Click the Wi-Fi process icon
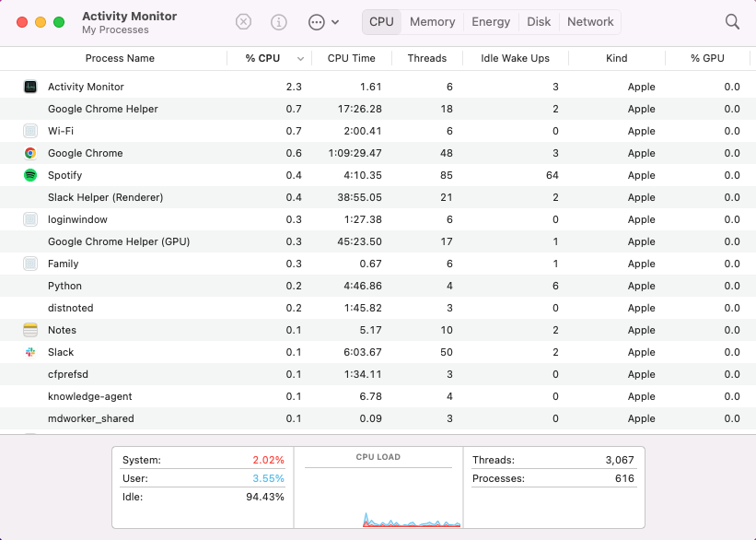The image size is (756, 540). 30,131
